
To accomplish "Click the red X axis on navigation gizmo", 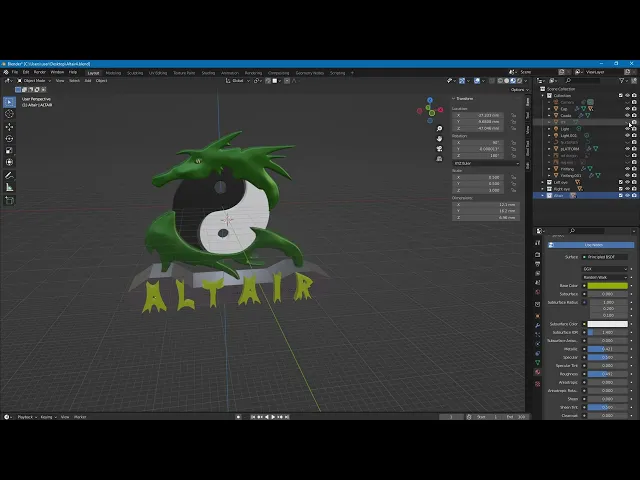I will [440, 110].
